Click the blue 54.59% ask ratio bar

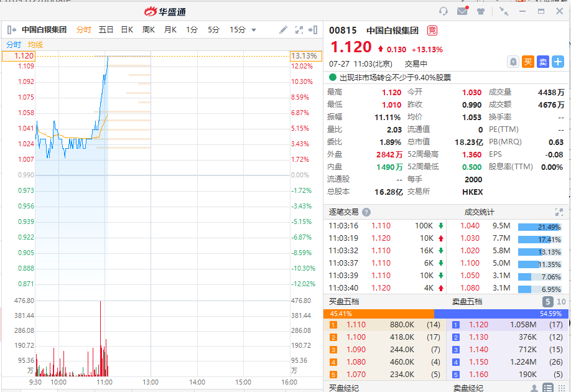click(x=501, y=314)
